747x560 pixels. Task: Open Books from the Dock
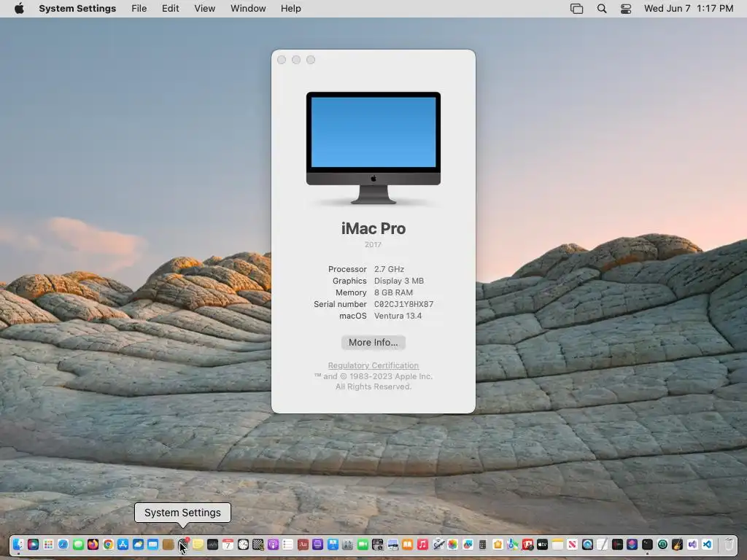(x=407, y=544)
